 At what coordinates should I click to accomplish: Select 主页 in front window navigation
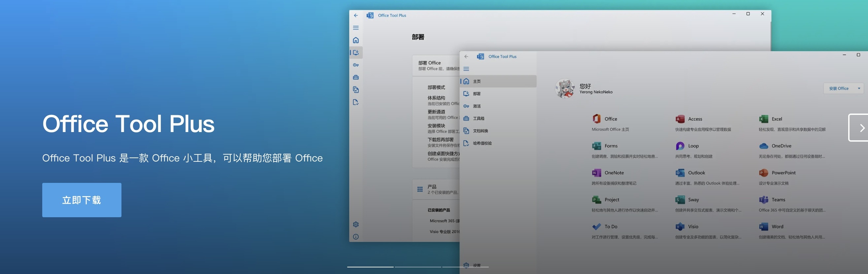[498, 81]
